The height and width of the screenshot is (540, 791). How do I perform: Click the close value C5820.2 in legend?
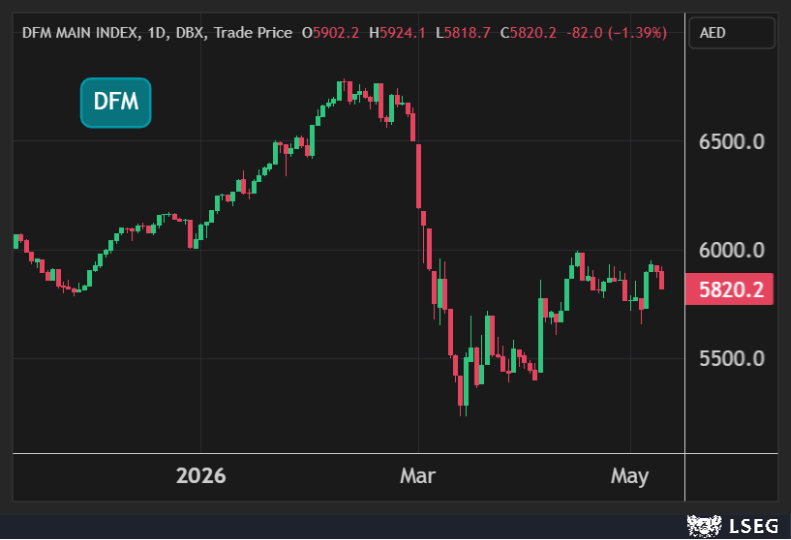(x=528, y=33)
